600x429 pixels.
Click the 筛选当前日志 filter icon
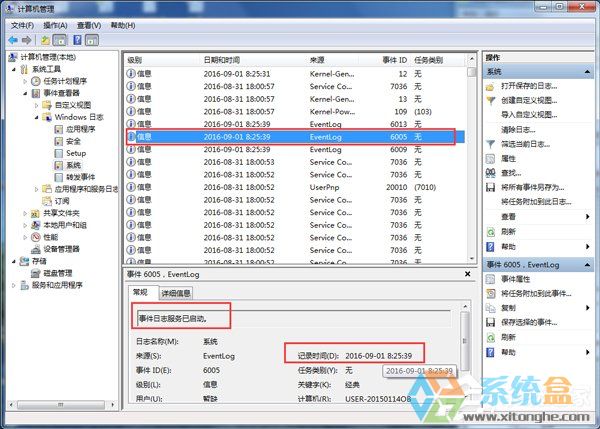click(491, 144)
